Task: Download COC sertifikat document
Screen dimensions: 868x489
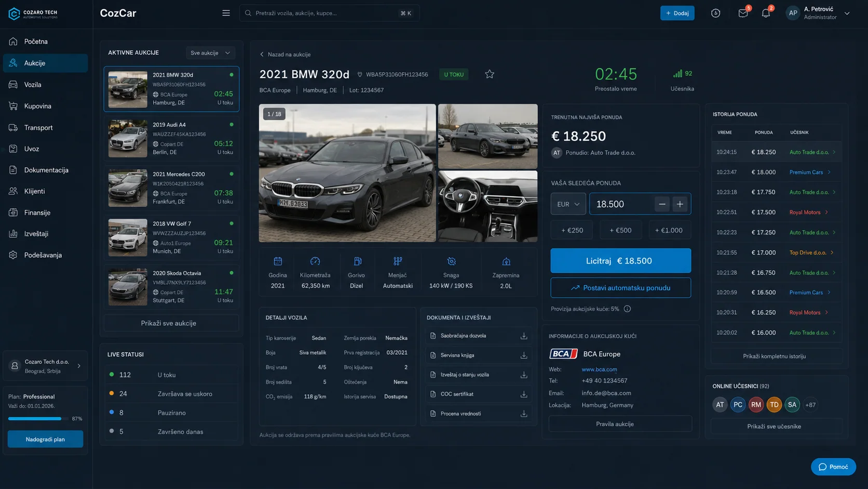Action: pyautogui.click(x=524, y=394)
